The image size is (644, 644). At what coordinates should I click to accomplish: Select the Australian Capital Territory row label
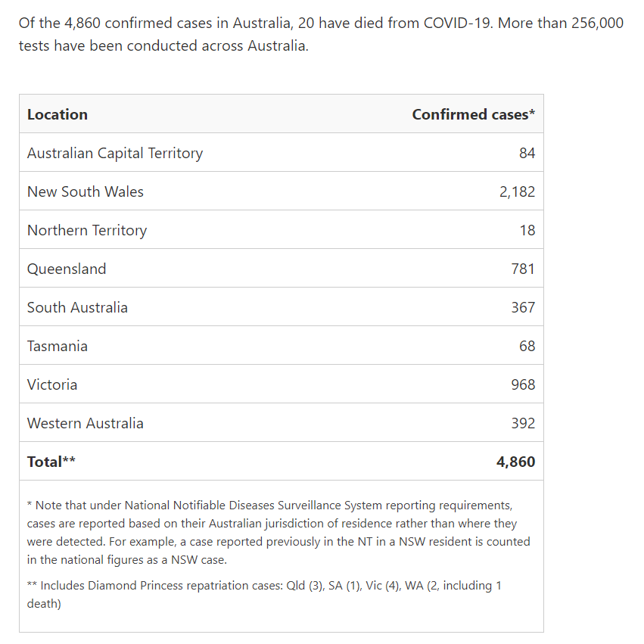pyautogui.click(x=115, y=153)
